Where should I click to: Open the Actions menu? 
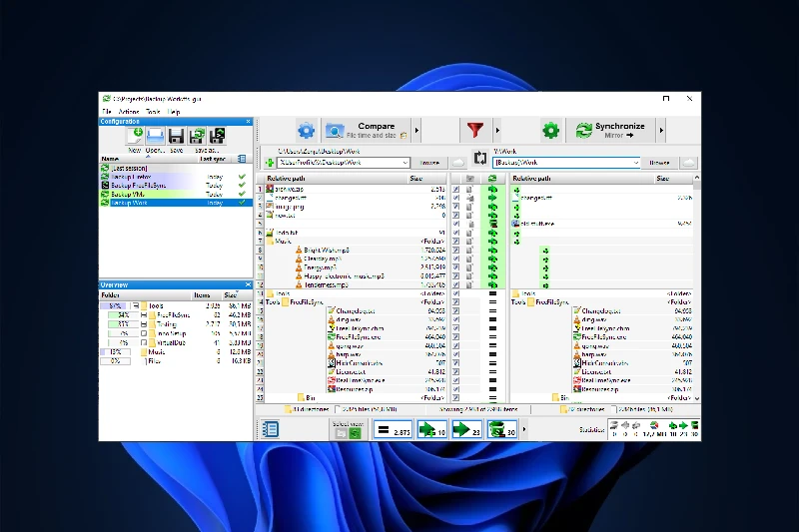(x=127, y=111)
